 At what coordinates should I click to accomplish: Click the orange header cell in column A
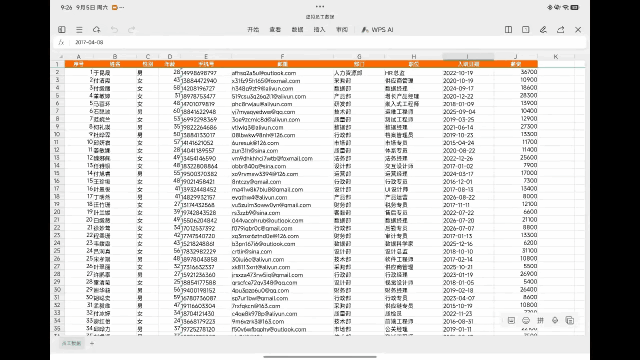[78, 64]
